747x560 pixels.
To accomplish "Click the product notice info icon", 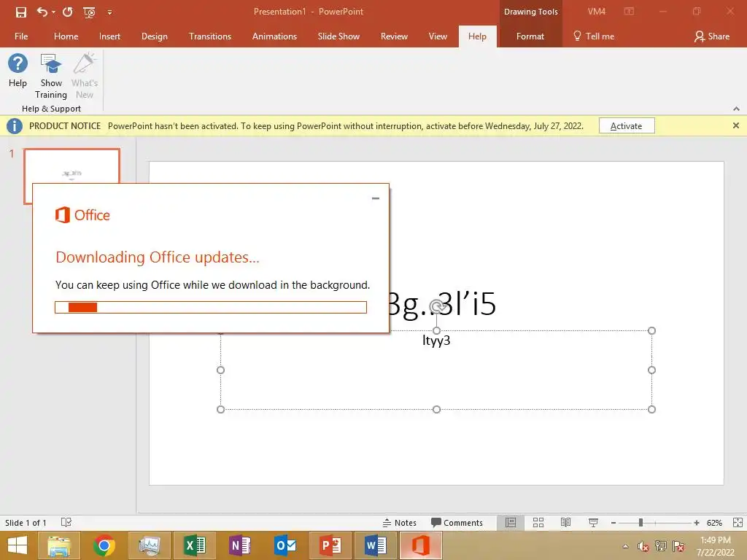I will (x=15, y=125).
